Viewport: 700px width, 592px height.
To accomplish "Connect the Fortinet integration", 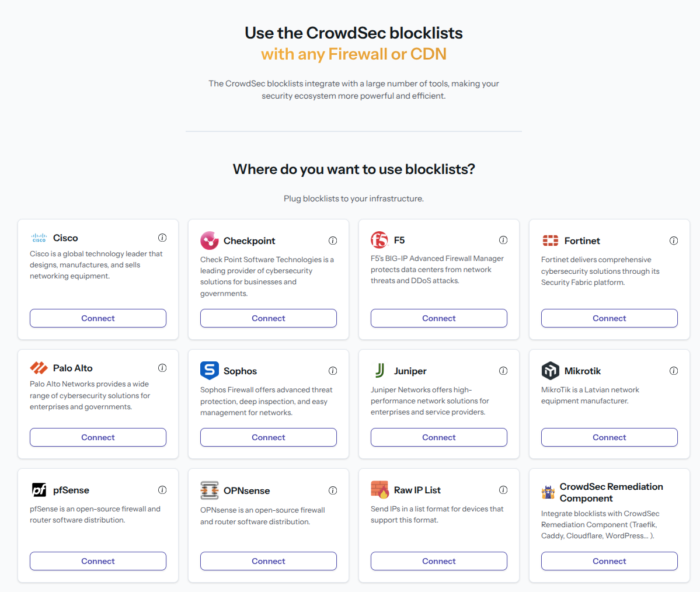I will tap(609, 318).
